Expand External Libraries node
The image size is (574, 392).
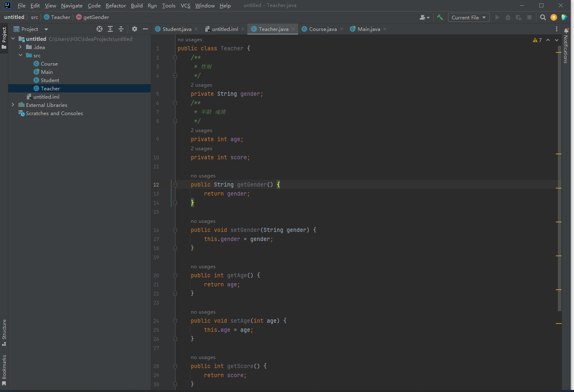(x=13, y=105)
